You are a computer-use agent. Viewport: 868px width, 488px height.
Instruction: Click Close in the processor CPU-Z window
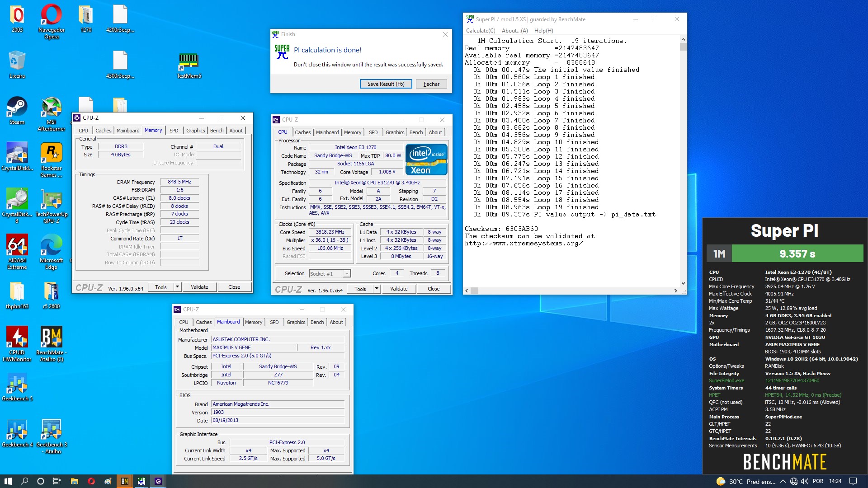click(434, 289)
